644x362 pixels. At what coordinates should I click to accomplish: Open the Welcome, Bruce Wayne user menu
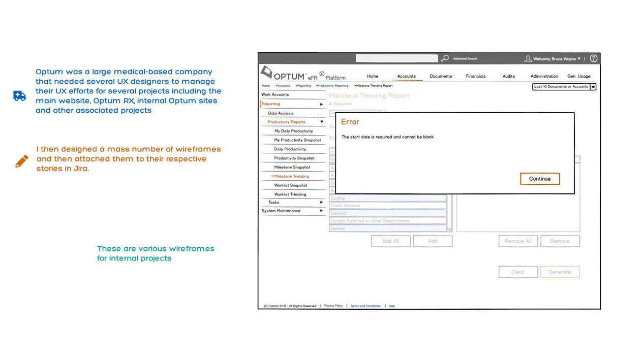coord(556,59)
